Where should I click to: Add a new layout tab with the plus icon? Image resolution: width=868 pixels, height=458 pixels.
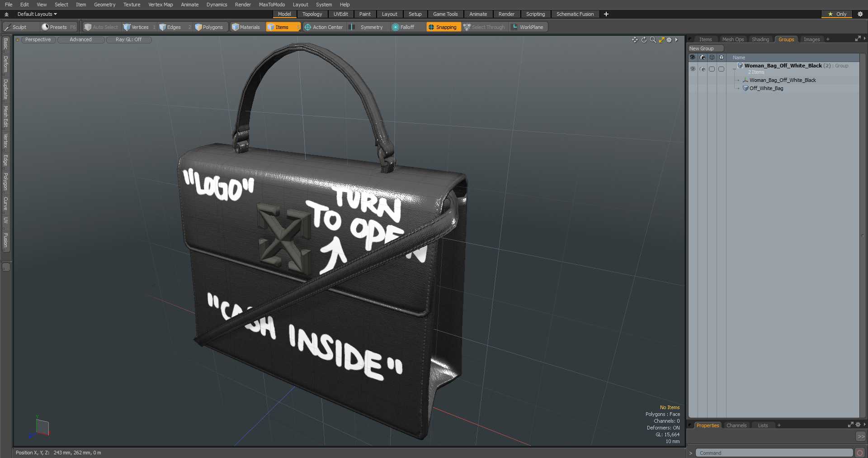click(x=606, y=14)
